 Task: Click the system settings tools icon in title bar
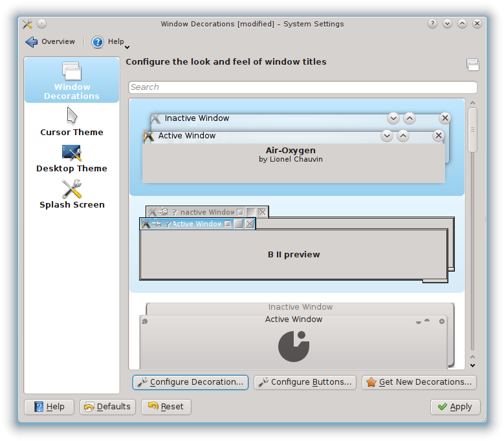click(x=28, y=24)
